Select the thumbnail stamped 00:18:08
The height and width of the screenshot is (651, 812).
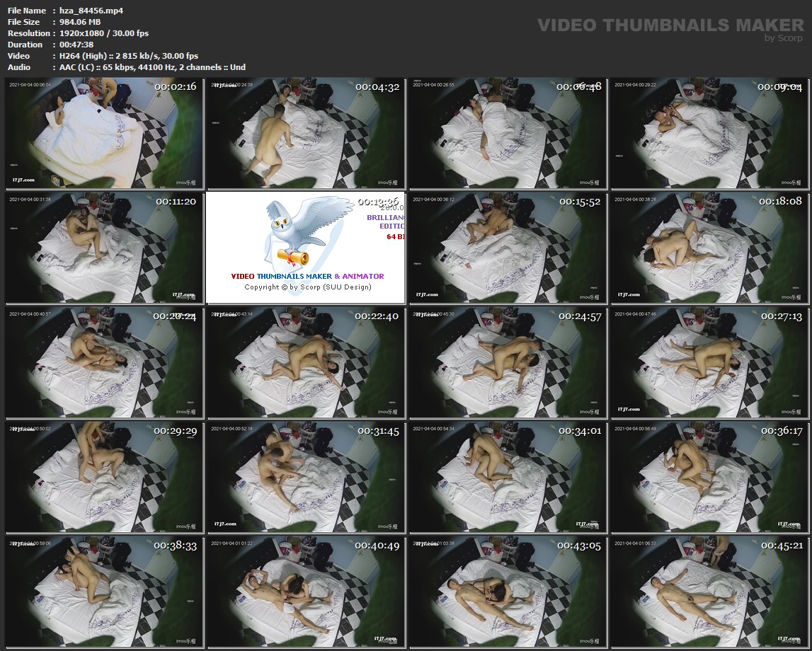point(709,248)
